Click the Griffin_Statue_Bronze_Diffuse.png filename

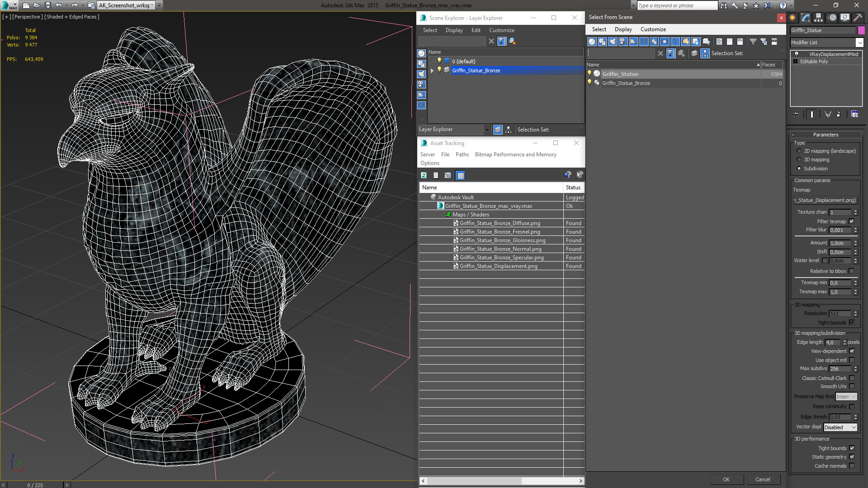[500, 222]
